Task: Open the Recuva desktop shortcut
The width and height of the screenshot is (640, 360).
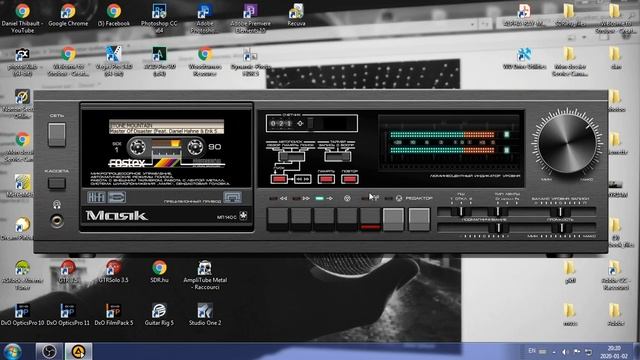Action: (x=296, y=15)
